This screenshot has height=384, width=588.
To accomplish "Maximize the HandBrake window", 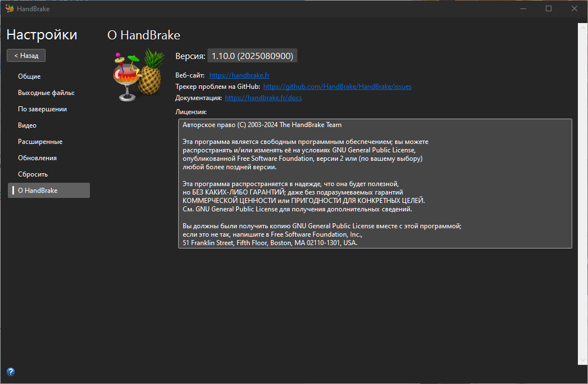I will [x=549, y=8].
